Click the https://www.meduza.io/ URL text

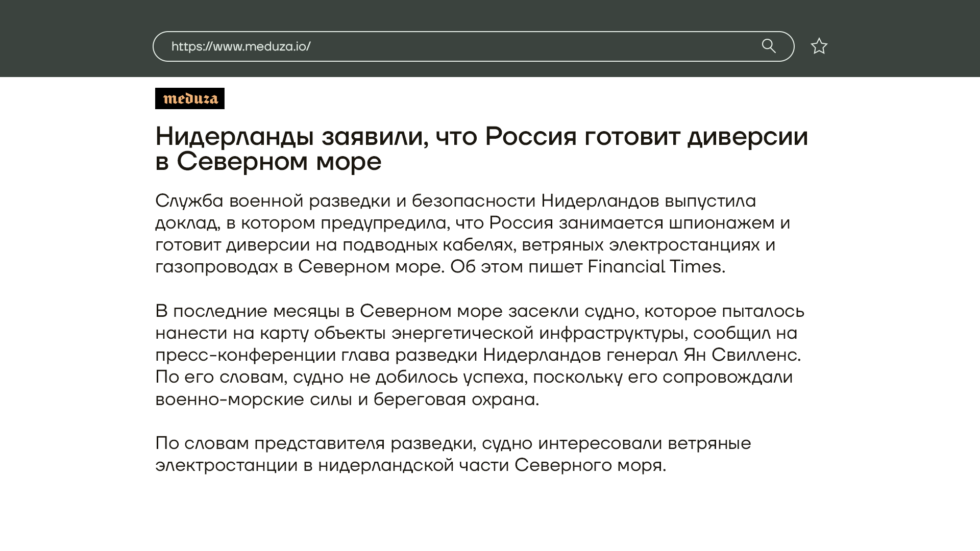coord(240,46)
